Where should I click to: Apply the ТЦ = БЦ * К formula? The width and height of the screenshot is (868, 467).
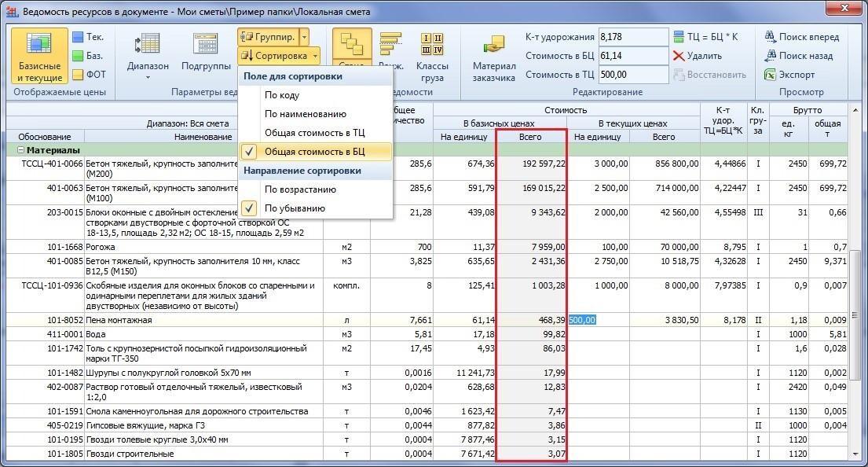[x=679, y=37]
